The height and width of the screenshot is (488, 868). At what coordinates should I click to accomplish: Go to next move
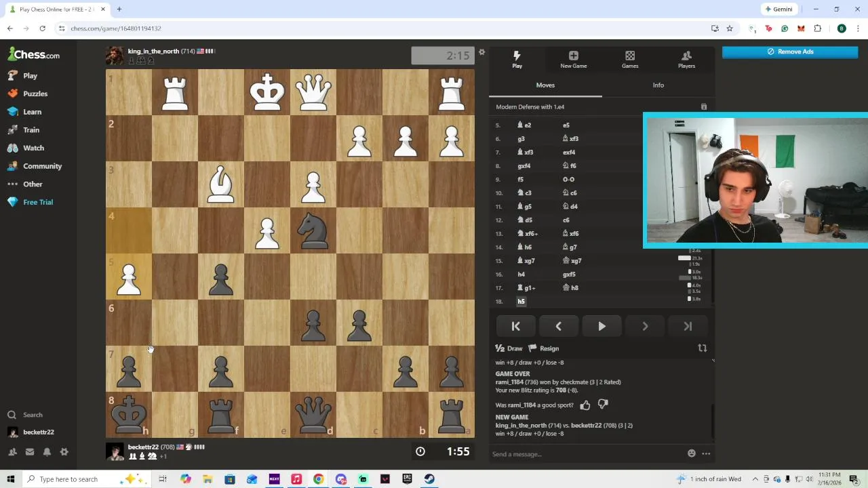pyautogui.click(x=645, y=327)
